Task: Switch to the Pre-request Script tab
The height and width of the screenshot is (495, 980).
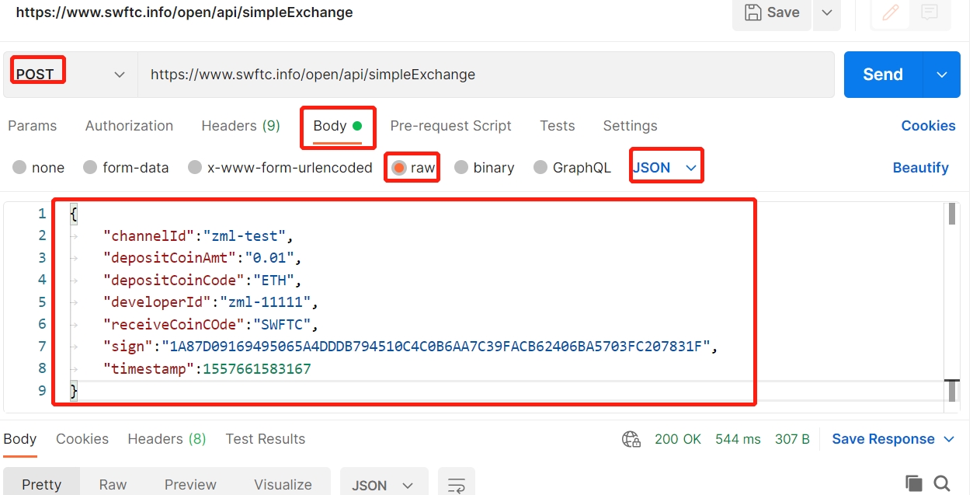Action: pyautogui.click(x=450, y=126)
